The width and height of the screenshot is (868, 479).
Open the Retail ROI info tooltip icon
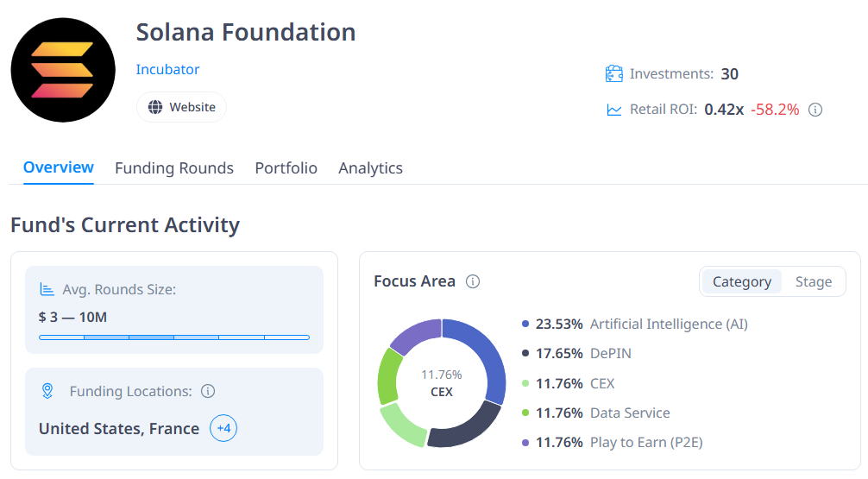click(815, 110)
